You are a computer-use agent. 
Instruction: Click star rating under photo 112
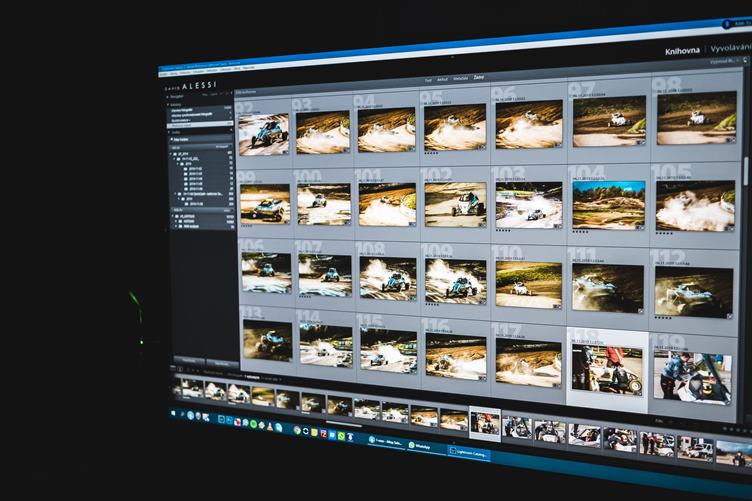tap(664, 317)
